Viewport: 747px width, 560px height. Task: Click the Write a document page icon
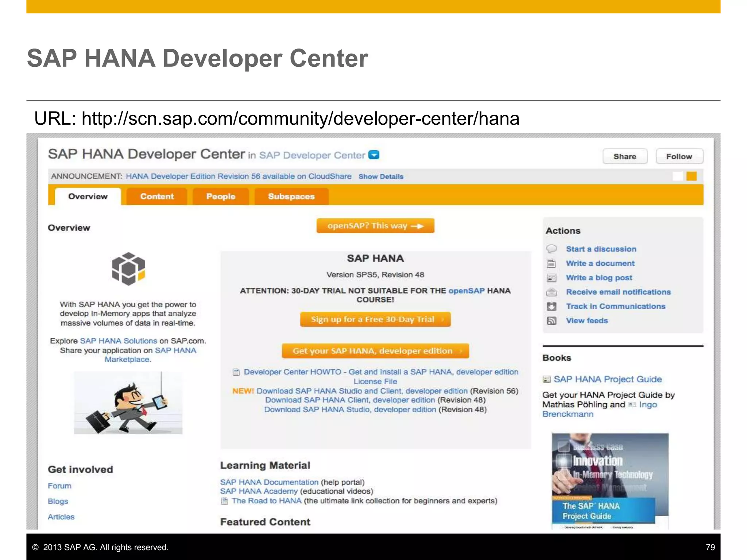click(x=551, y=263)
